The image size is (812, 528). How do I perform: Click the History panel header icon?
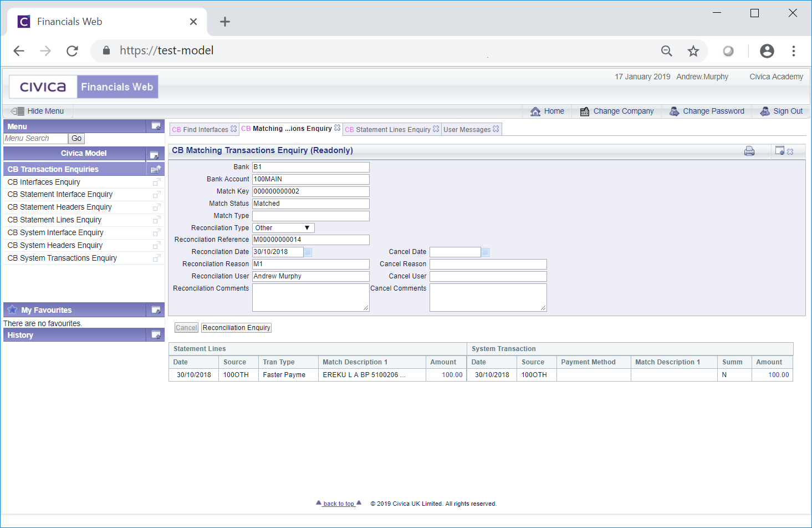click(156, 334)
